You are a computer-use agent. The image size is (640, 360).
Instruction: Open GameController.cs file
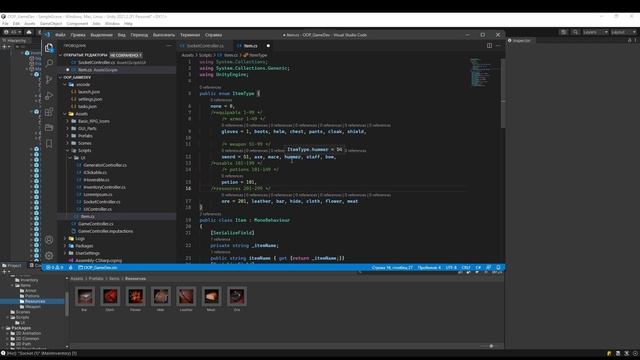tap(96, 224)
